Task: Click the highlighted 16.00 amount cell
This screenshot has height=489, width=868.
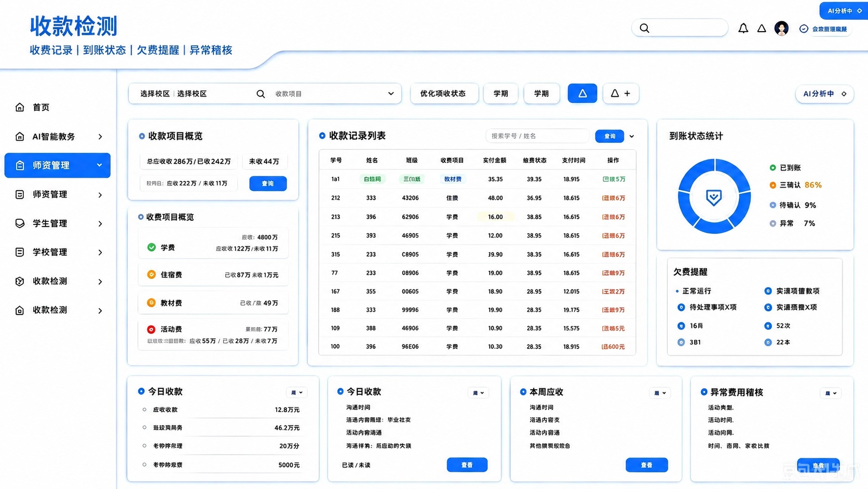Action: pos(495,217)
